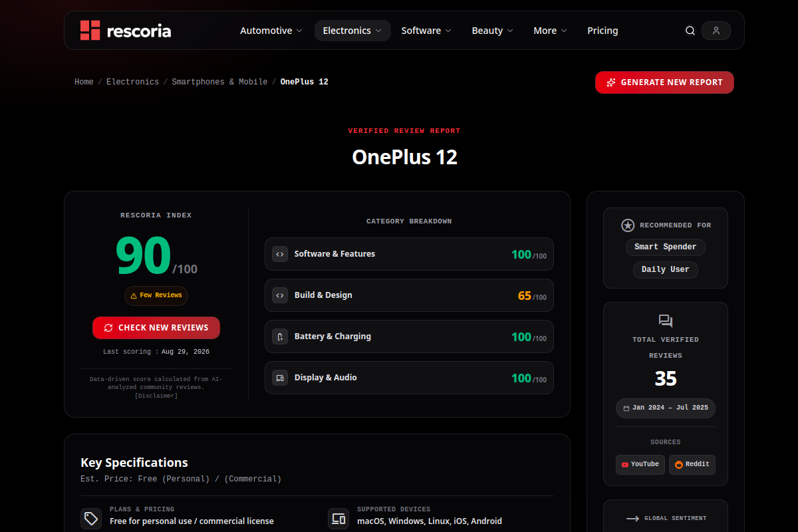Open the Disclaimer link
Screen dimensions: 798x532
coord(156,396)
